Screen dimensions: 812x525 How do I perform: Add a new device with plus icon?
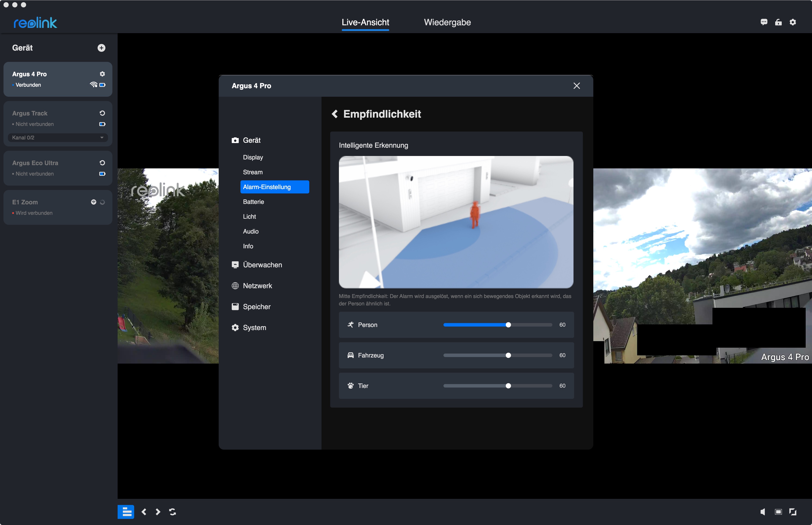pos(101,48)
